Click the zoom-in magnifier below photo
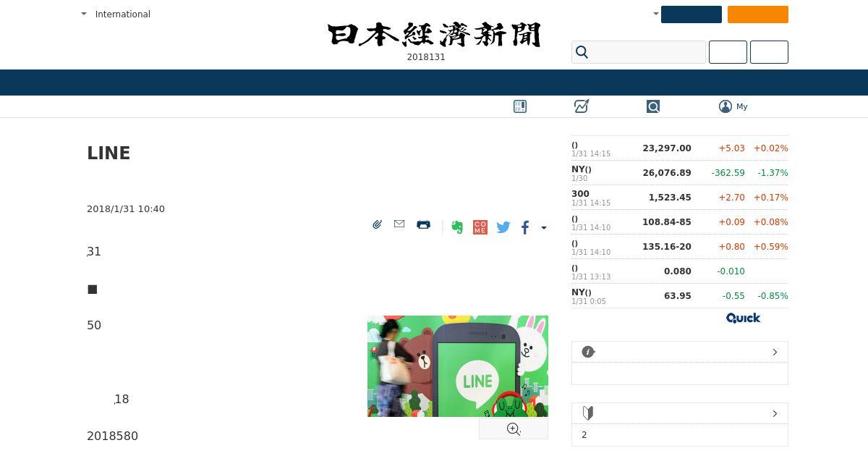This screenshot has height=456, width=868. 514,429
